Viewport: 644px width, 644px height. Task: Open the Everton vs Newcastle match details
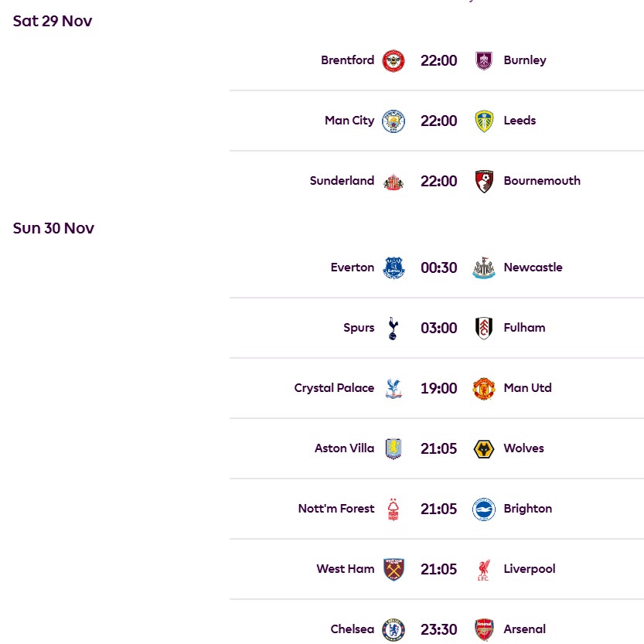tap(438, 267)
